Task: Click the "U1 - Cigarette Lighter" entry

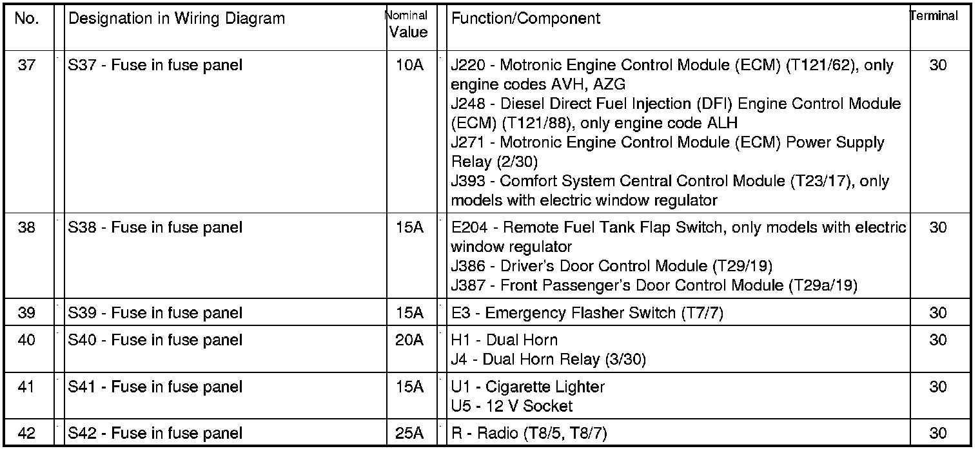Action: coord(527,387)
